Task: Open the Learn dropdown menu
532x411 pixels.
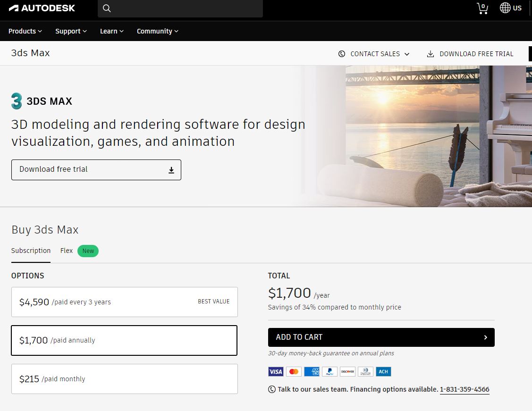Action: [x=111, y=31]
